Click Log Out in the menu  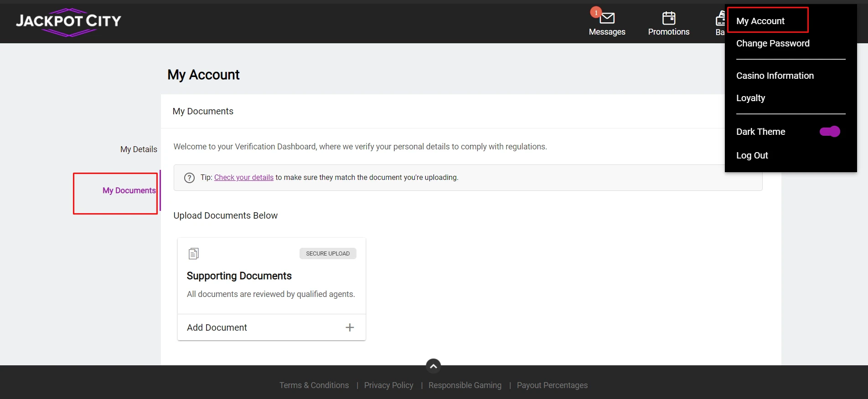[x=752, y=155]
